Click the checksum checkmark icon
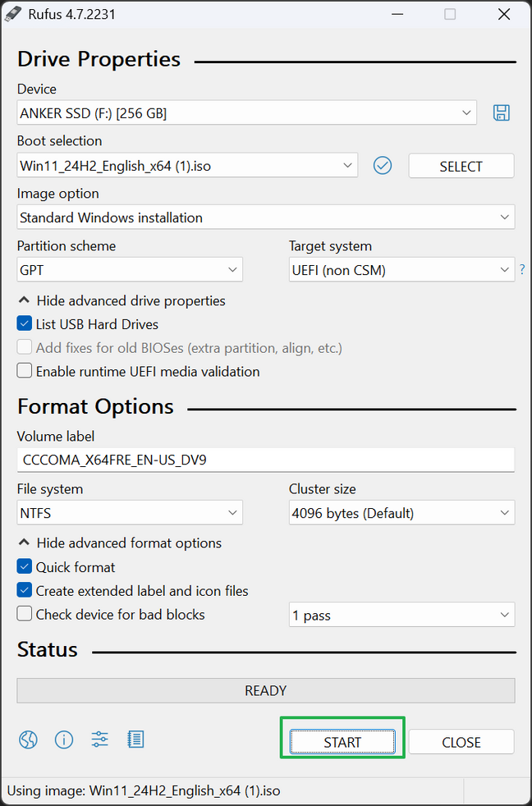Image resolution: width=532 pixels, height=806 pixels. click(x=383, y=166)
